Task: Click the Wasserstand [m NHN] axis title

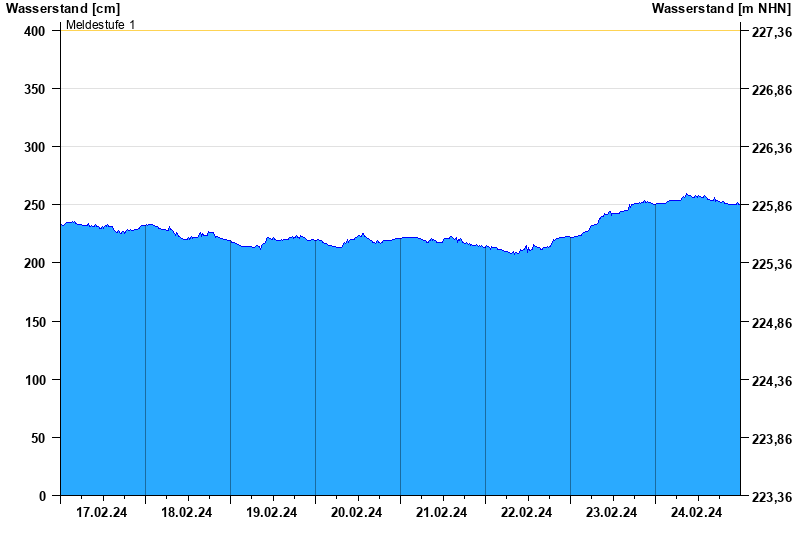Action: pyautogui.click(x=721, y=8)
